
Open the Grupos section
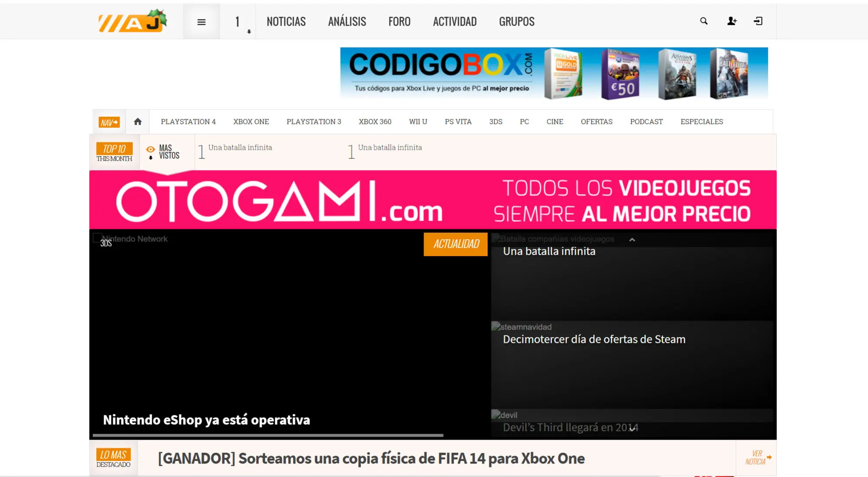(x=516, y=21)
